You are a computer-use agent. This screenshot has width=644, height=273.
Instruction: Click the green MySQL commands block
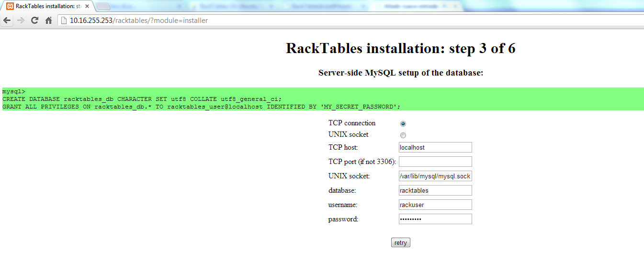322,99
